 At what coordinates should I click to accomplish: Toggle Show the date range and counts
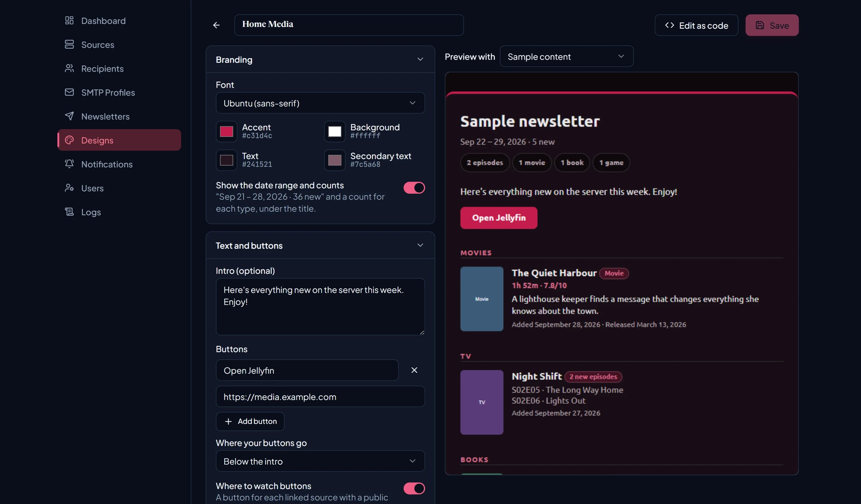pyautogui.click(x=414, y=188)
